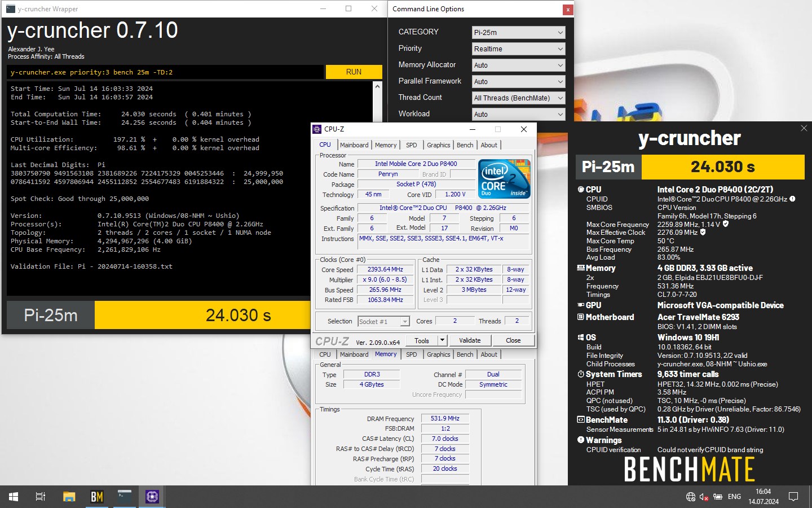The height and width of the screenshot is (508, 812).
Task: Open the Workload dropdown
Action: click(x=518, y=115)
